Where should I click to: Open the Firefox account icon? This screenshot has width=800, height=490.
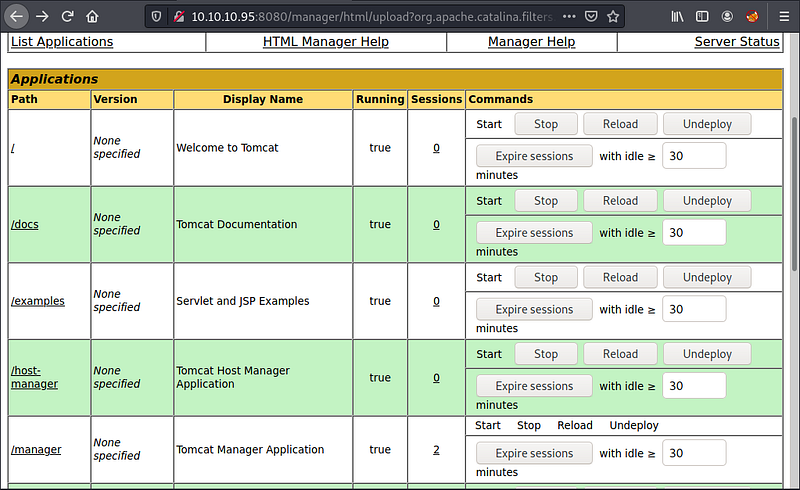[727, 17]
